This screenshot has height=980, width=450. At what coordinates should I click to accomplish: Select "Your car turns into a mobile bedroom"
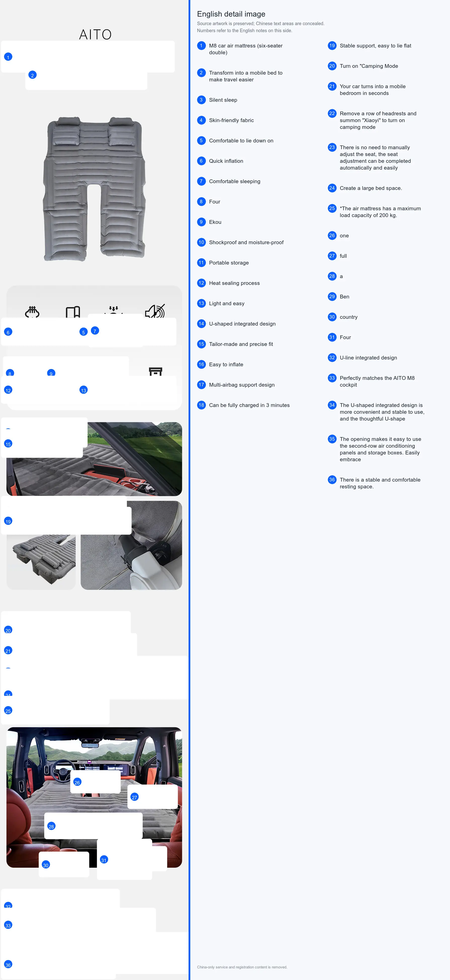(373, 90)
